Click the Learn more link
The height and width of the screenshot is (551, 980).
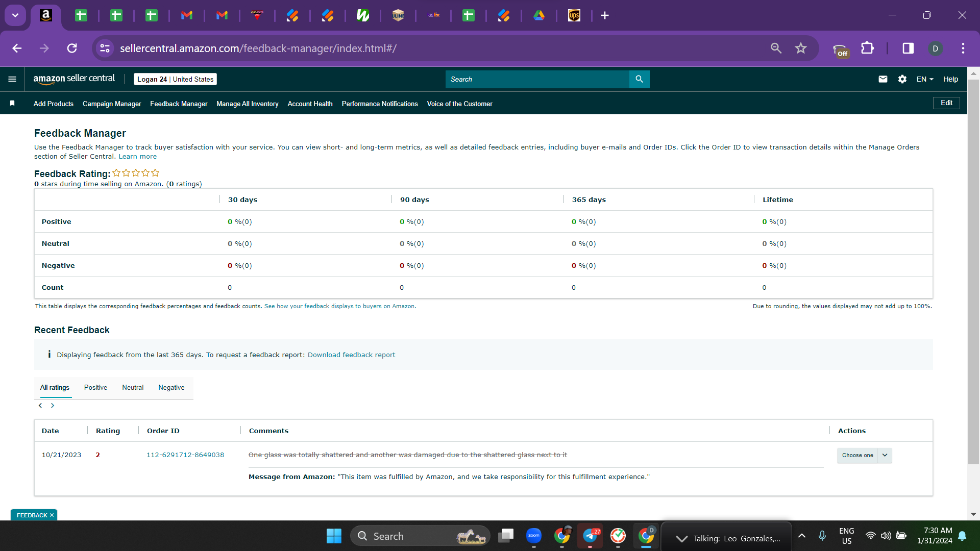pos(137,157)
